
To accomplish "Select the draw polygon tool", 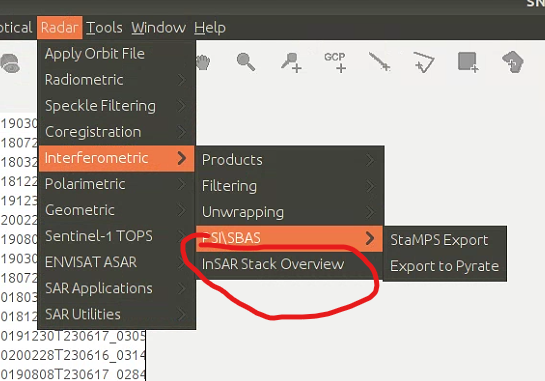I will [513, 62].
